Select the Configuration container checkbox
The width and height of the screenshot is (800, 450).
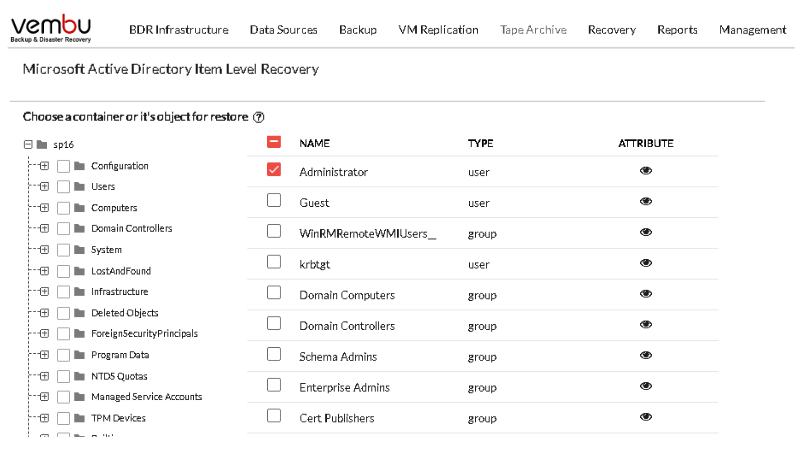click(63, 166)
